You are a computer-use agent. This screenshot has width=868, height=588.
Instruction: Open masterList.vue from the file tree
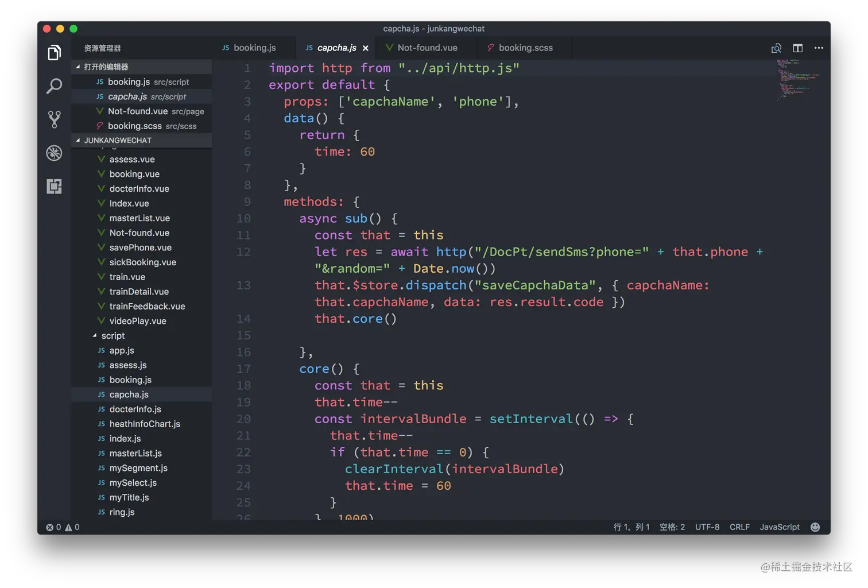[141, 218]
